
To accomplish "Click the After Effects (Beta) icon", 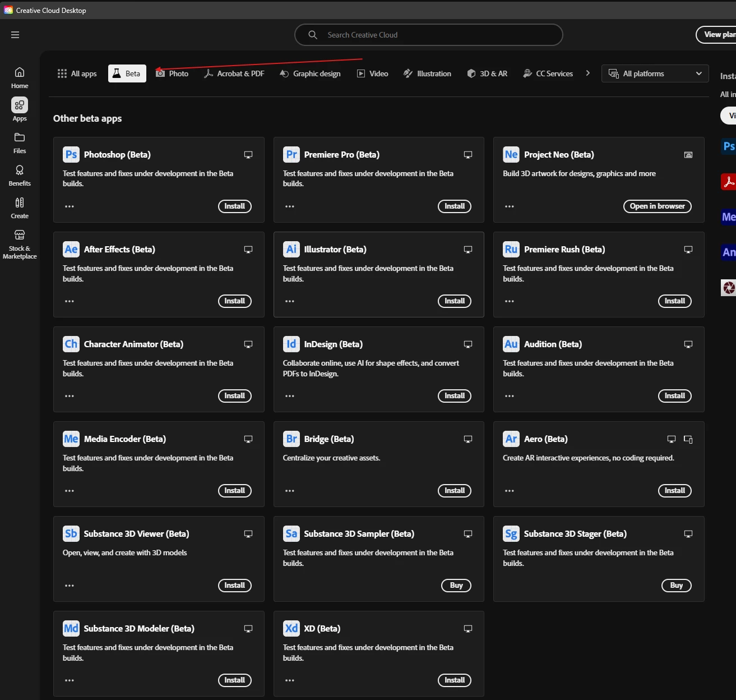I will point(71,249).
